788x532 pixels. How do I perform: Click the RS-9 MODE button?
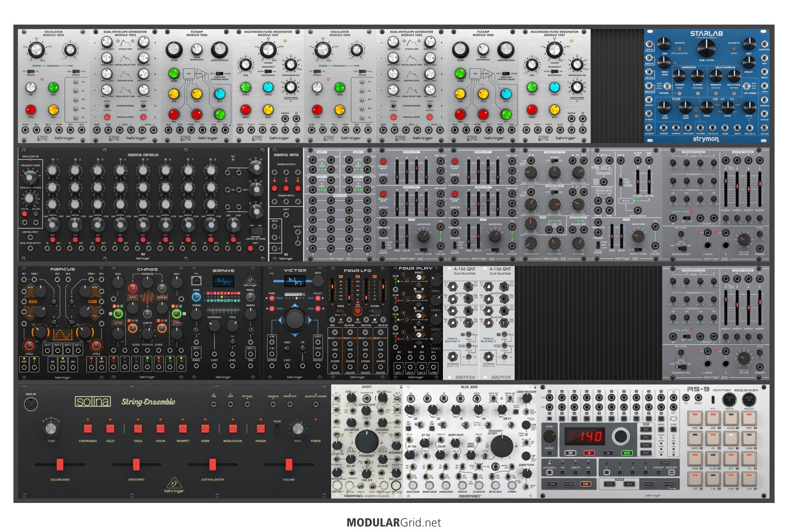(661, 429)
